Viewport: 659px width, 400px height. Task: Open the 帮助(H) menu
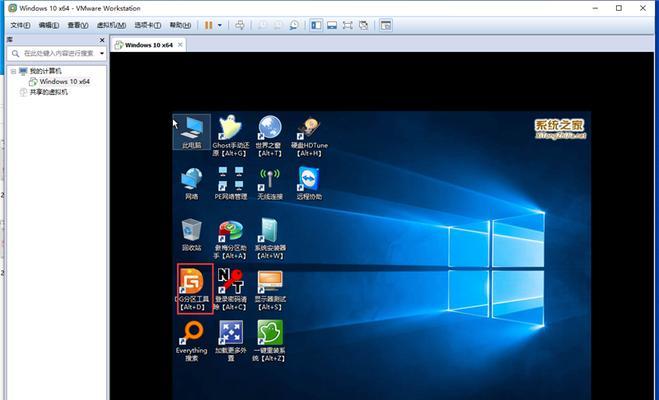click(180, 25)
